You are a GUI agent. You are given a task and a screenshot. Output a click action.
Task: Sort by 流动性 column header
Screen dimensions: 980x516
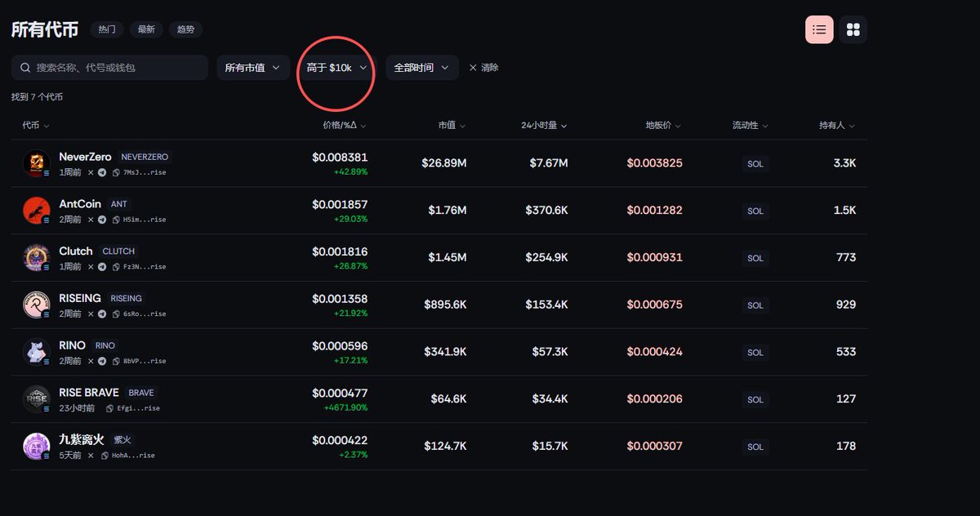point(751,126)
